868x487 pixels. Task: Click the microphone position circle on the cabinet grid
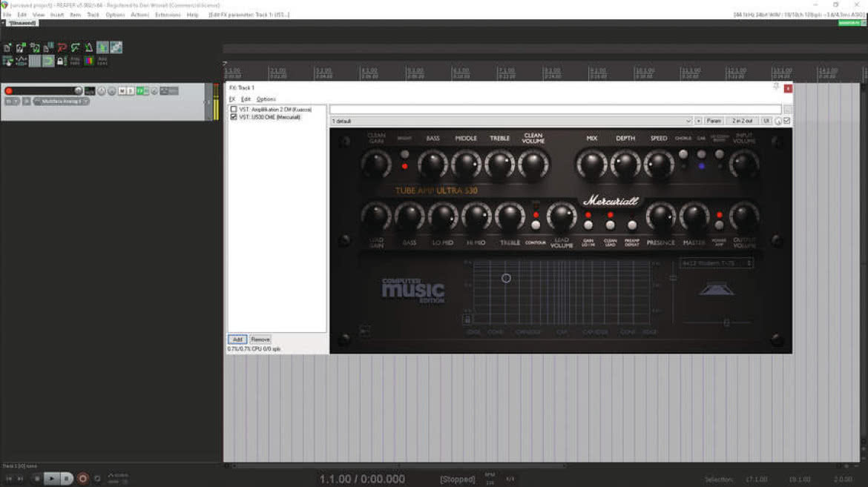coord(506,279)
